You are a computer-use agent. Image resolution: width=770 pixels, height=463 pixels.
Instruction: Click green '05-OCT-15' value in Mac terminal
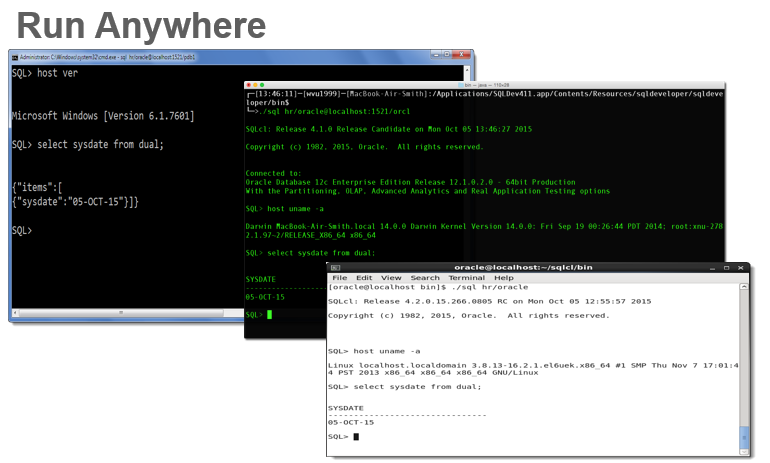click(x=265, y=297)
